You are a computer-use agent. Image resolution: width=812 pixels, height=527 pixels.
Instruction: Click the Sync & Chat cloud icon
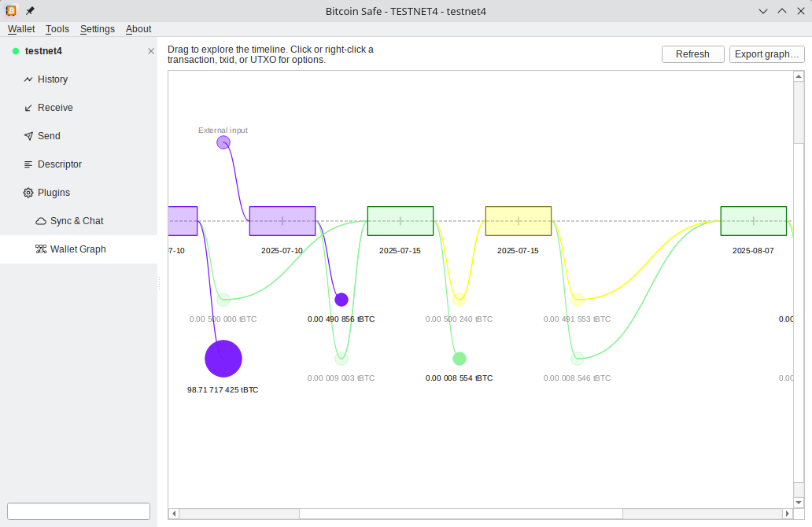point(41,221)
